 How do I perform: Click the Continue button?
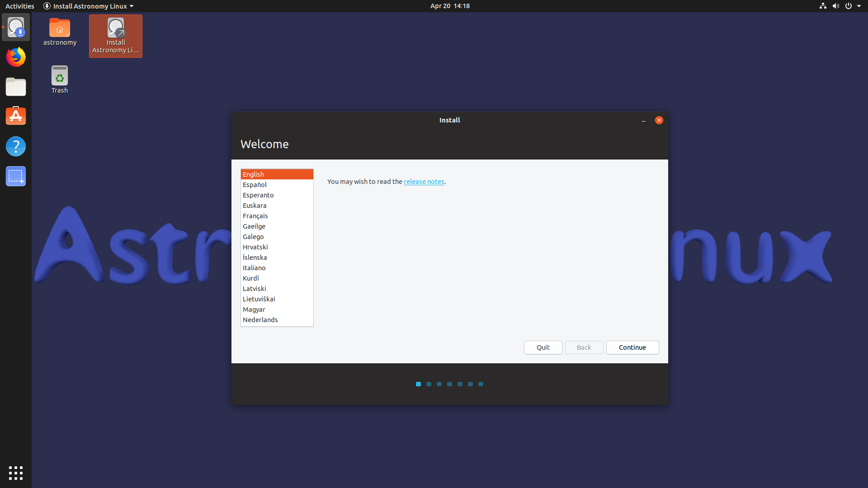(632, 347)
